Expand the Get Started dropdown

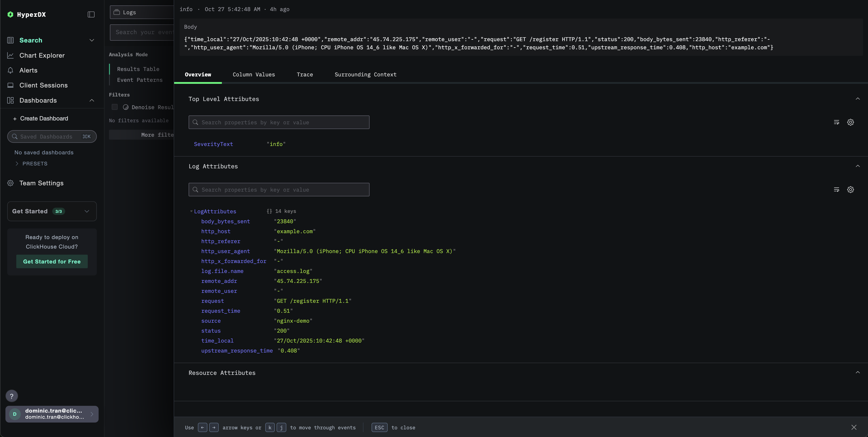tap(87, 211)
